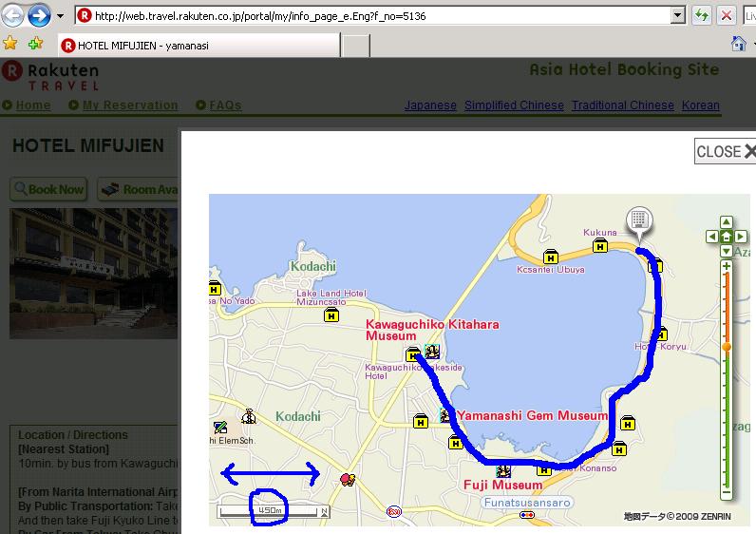
Task: Click the Fuji Museum icon
Action: tap(503, 469)
